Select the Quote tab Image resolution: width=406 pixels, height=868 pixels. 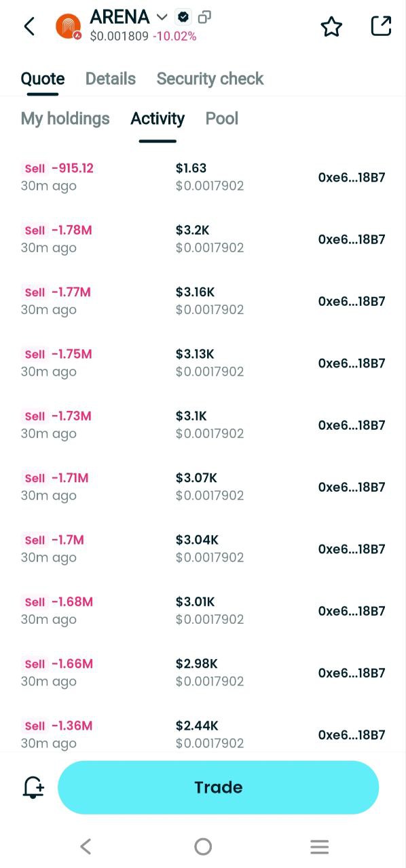coord(43,79)
